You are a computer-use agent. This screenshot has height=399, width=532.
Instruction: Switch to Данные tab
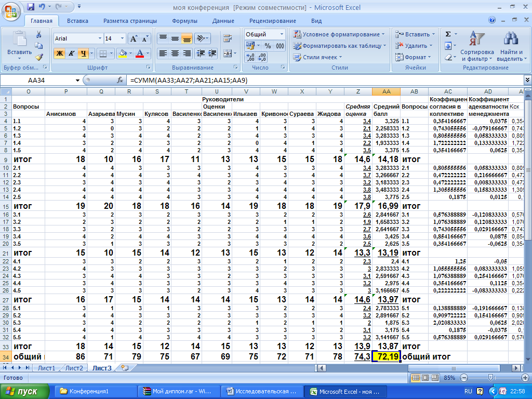(223, 21)
